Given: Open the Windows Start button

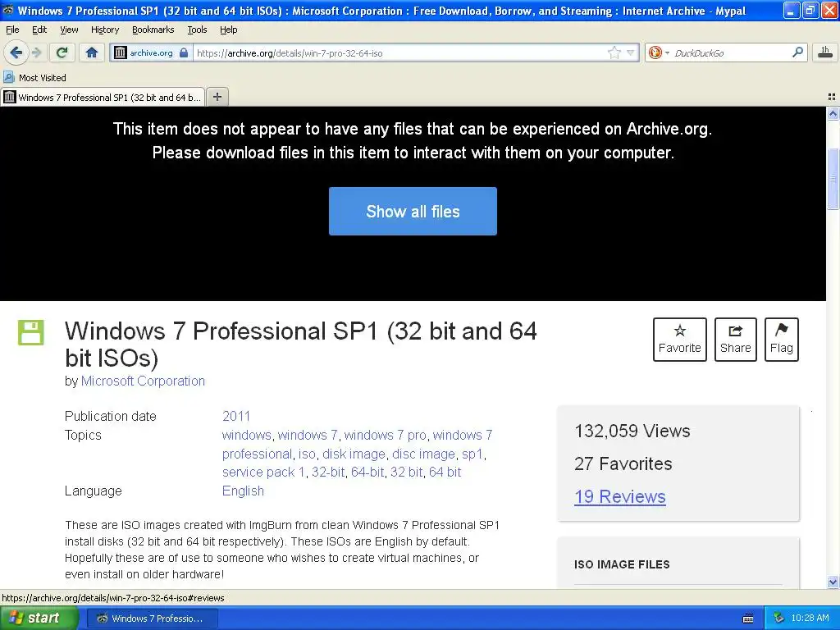Looking at the screenshot, I should point(39,618).
